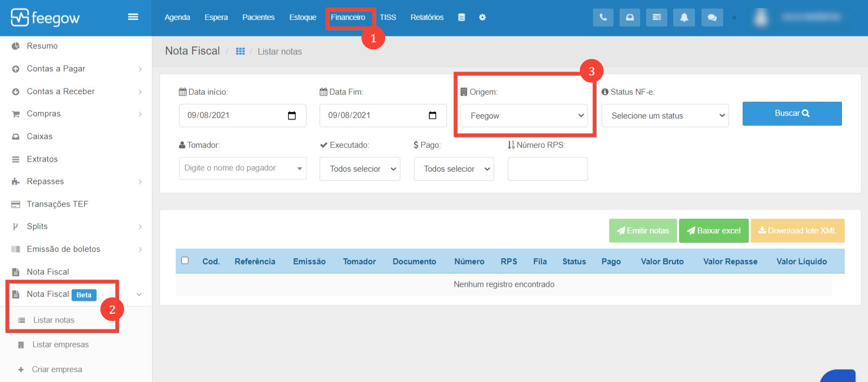Open Data início calendar picker icon
868x382 pixels.
click(x=292, y=115)
